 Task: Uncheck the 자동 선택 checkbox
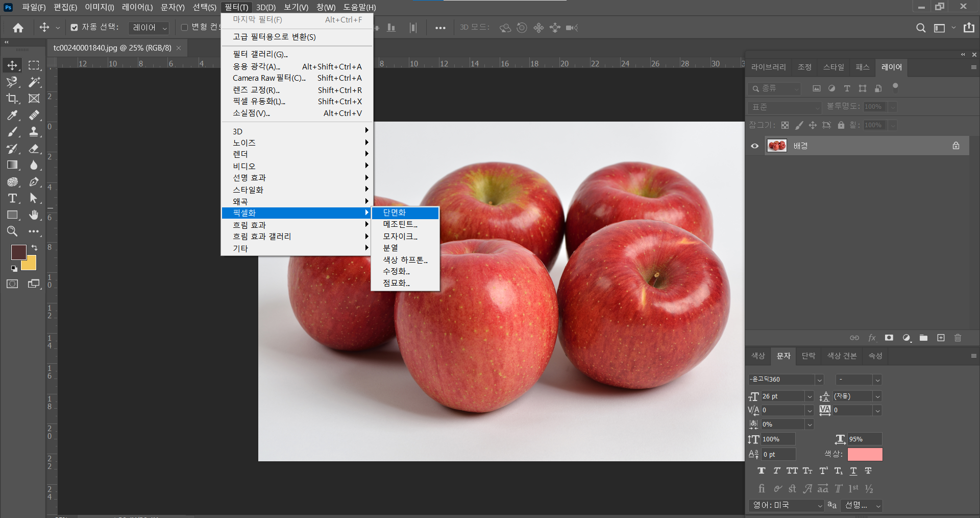point(75,28)
